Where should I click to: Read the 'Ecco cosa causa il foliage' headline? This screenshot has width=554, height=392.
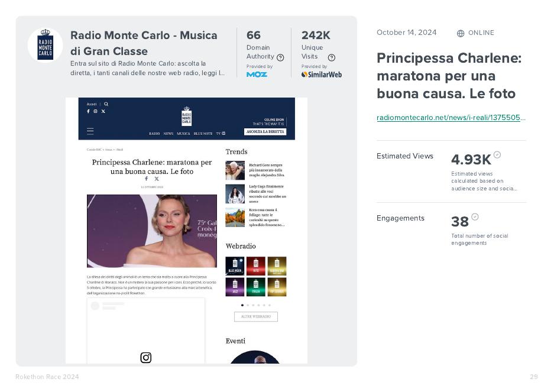pos(267,218)
